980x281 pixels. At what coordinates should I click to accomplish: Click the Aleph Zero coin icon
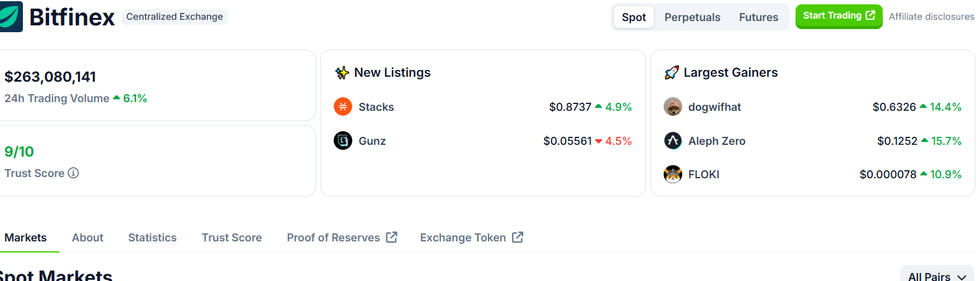click(673, 141)
